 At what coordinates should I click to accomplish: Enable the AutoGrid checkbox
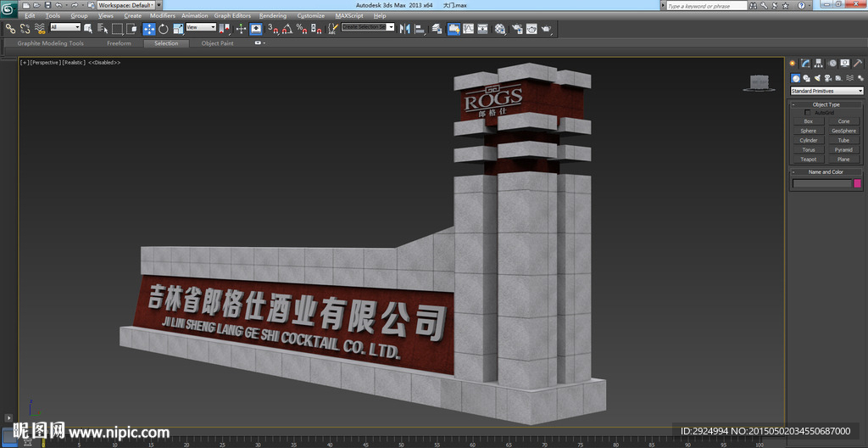pos(807,112)
